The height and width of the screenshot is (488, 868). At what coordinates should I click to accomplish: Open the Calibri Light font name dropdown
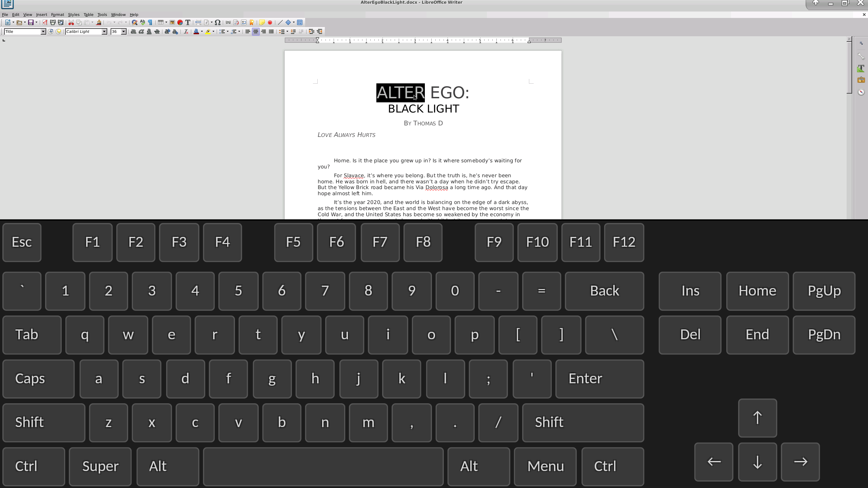pyautogui.click(x=104, y=32)
